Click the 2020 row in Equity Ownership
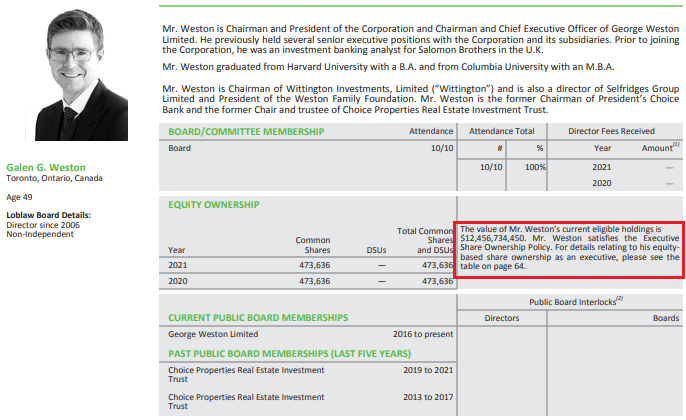The width and height of the screenshot is (686, 420). tap(308, 281)
